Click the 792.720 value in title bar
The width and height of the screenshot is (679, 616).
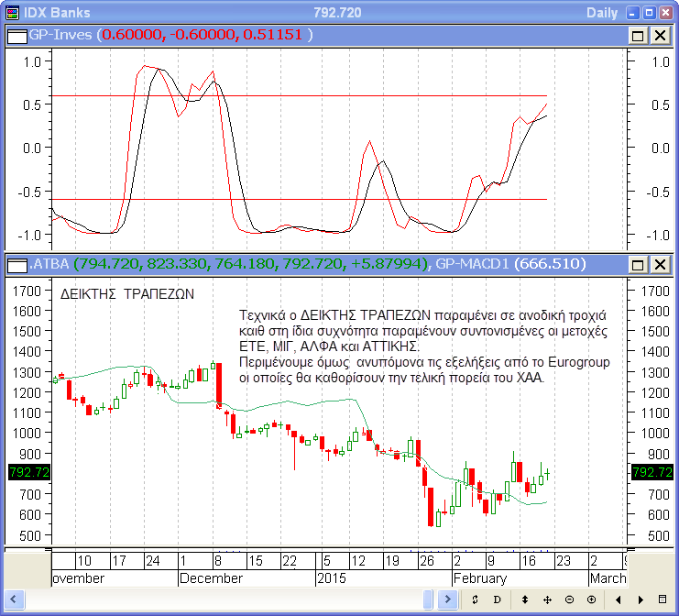click(x=337, y=13)
